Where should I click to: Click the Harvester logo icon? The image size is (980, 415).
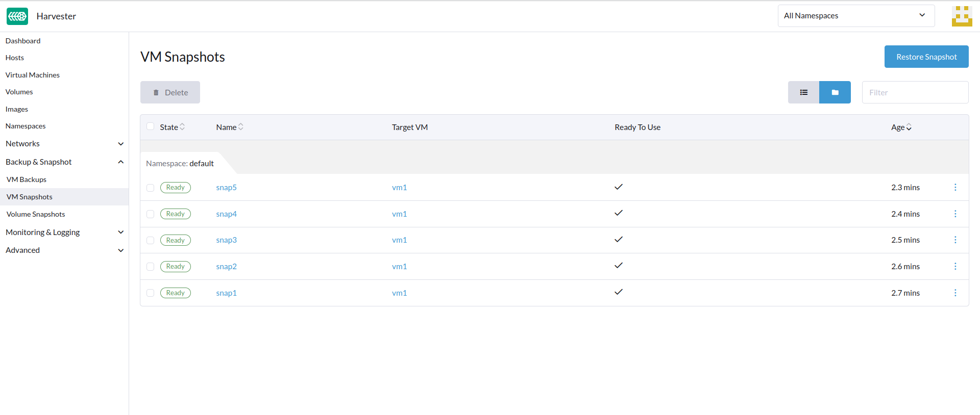point(17,16)
